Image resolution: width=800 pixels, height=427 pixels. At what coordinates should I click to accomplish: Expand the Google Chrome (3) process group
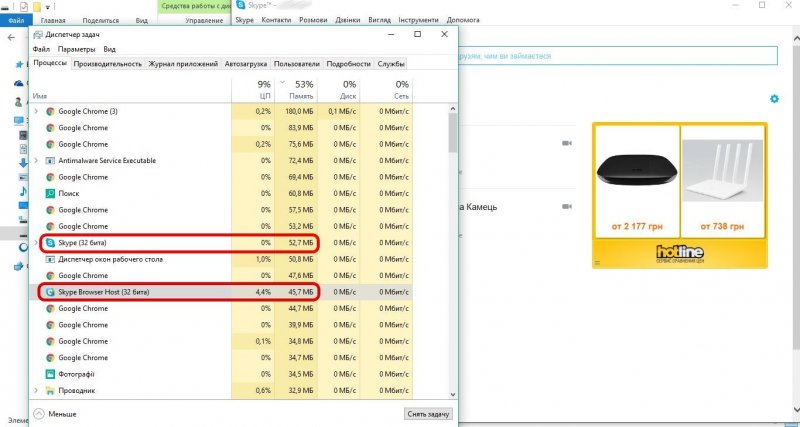pyautogui.click(x=37, y=111)
